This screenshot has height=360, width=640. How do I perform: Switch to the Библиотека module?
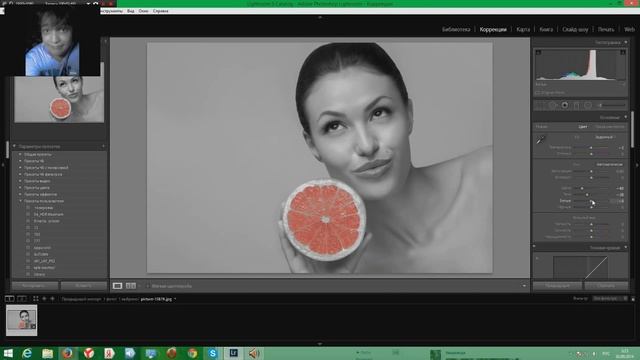click(x=456, y=29)
